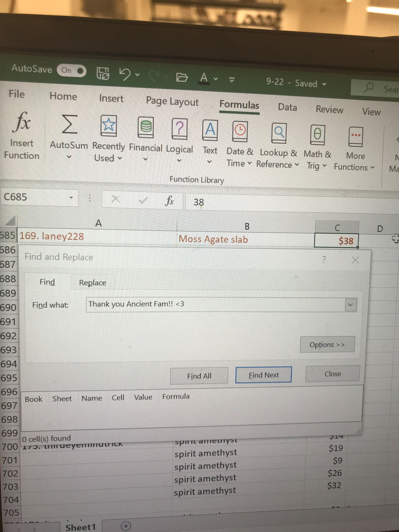Open Customize Quick Access Toolbar menu

click(x=232, y=80)
